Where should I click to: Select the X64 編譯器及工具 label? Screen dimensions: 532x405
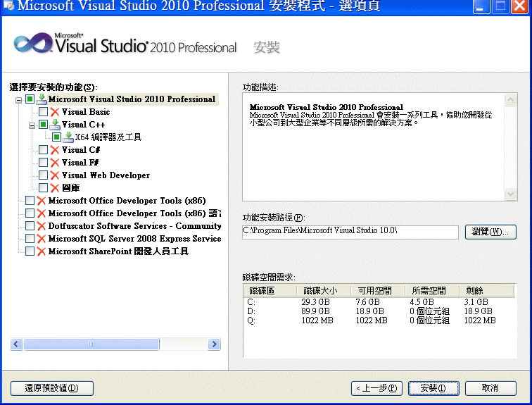click(x=108, y=137)
